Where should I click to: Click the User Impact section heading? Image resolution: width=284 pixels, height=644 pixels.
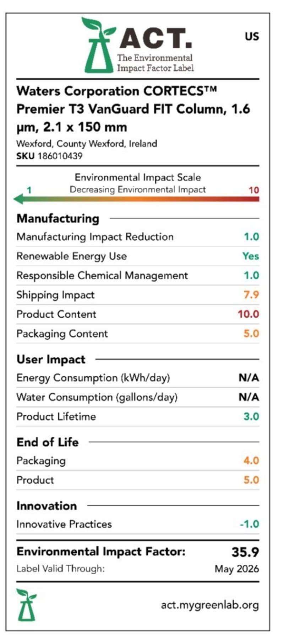(51, 359)
